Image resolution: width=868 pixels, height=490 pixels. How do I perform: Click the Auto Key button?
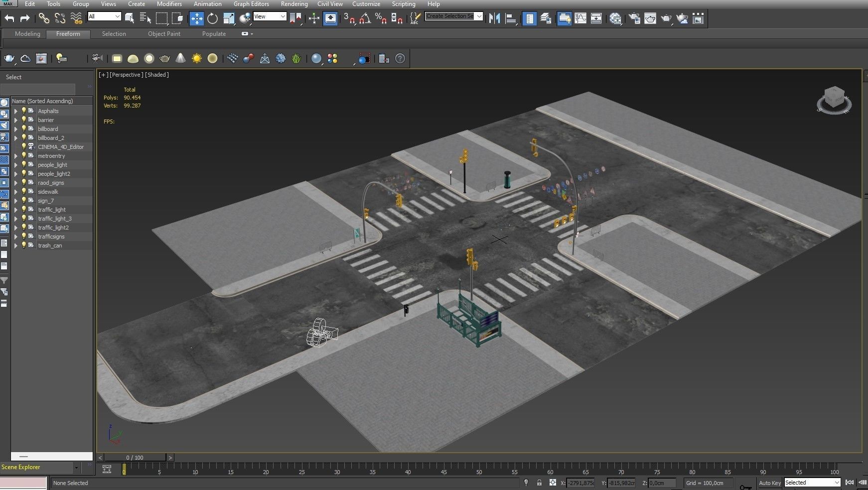(x=769, y=483)
